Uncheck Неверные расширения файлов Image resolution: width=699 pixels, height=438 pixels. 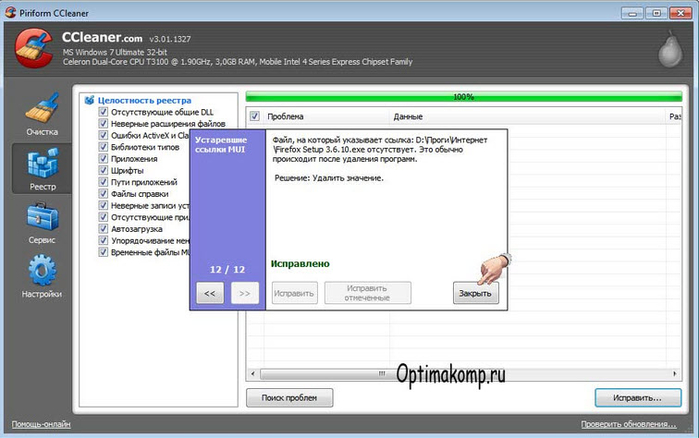click(103, 123)
